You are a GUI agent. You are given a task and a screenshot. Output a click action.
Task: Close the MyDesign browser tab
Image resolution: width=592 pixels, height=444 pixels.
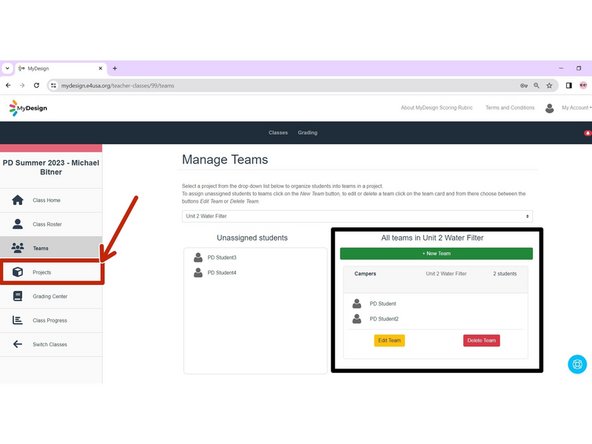coord(100,68)
